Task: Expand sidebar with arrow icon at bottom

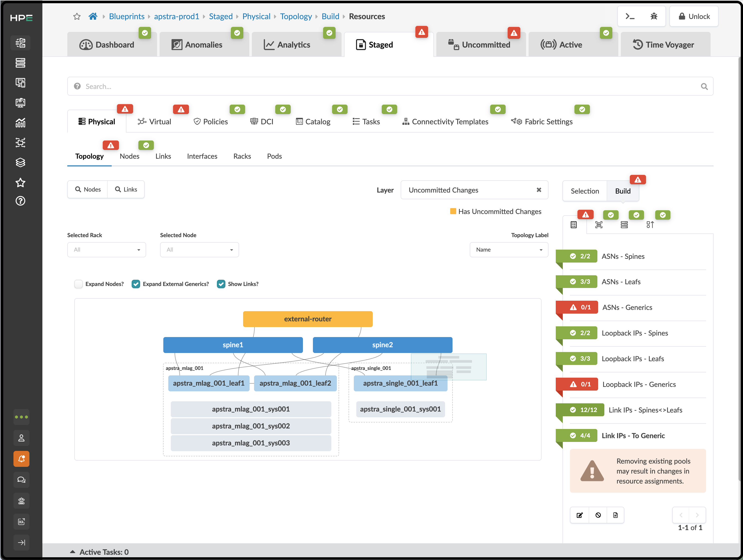Action: pos(21,542)
